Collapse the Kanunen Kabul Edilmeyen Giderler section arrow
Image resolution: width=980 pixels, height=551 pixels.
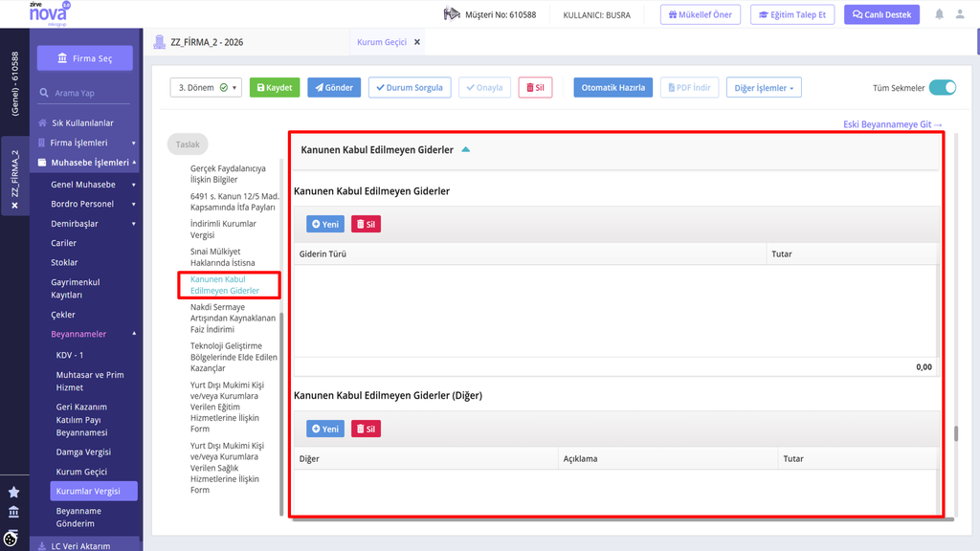(466, 149)
